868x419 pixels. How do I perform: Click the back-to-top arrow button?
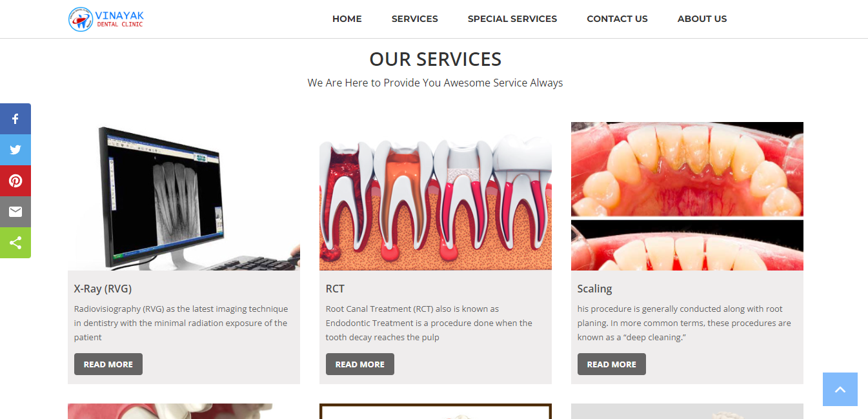pos(840,389)
